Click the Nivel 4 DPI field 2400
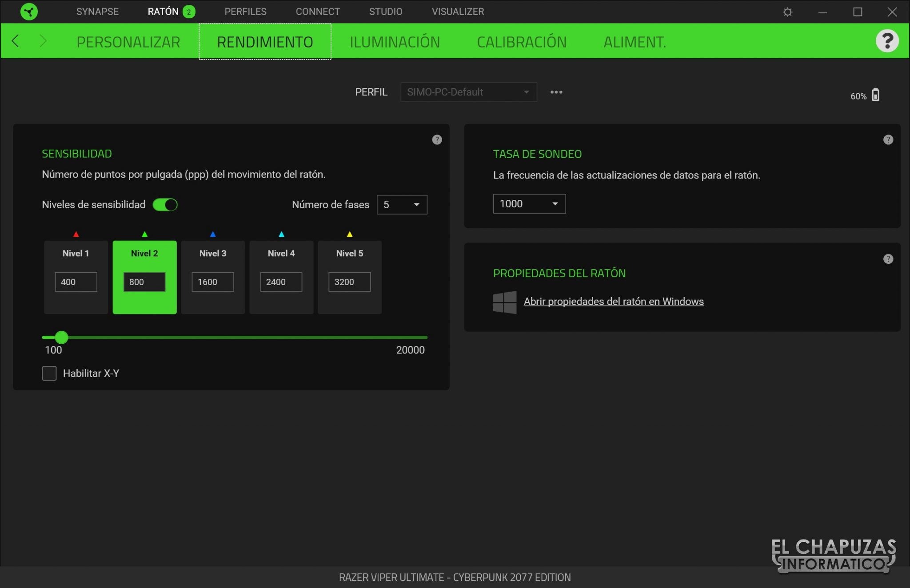 point(281,282)
